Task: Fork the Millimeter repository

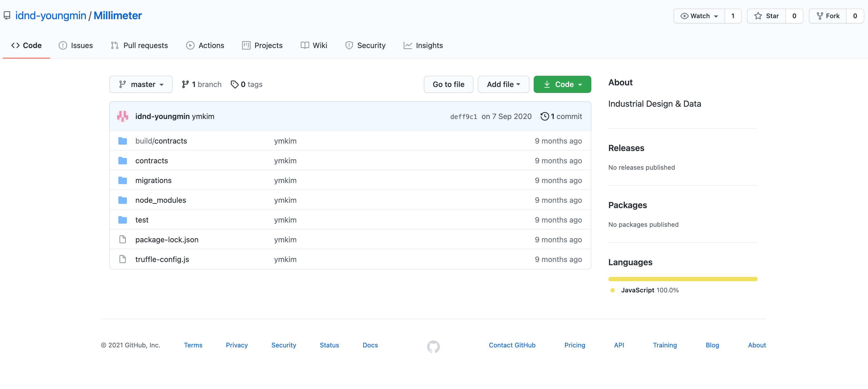Action: coord(828,16)
